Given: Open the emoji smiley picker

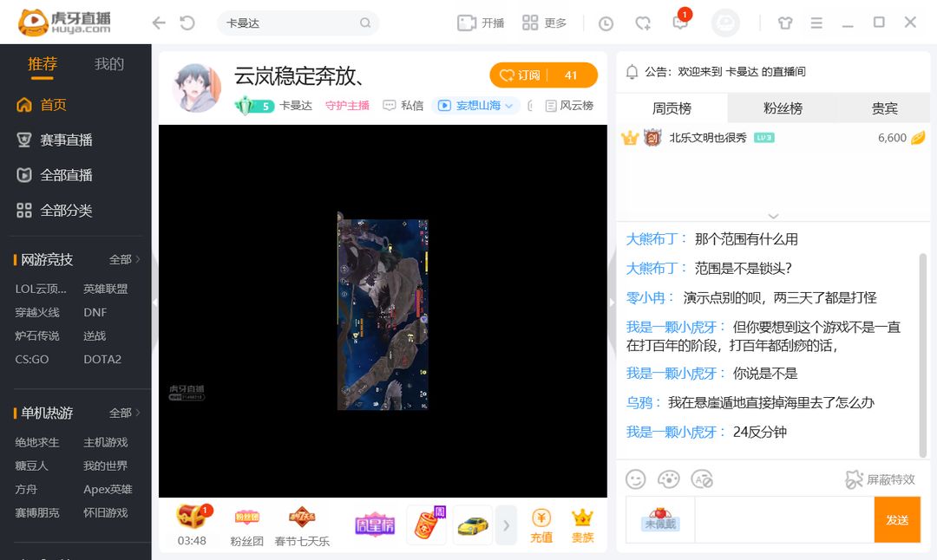Looking at the screenshot, I should tap(635, 479).
